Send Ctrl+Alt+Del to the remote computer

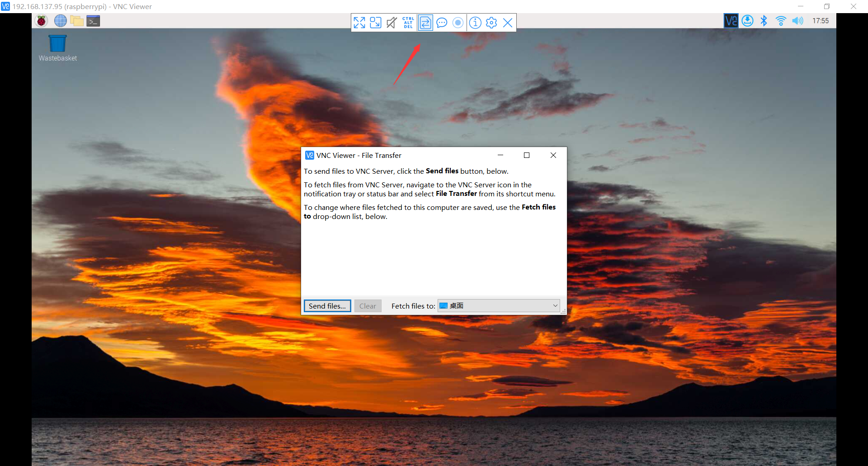click(x=408, y=23)
